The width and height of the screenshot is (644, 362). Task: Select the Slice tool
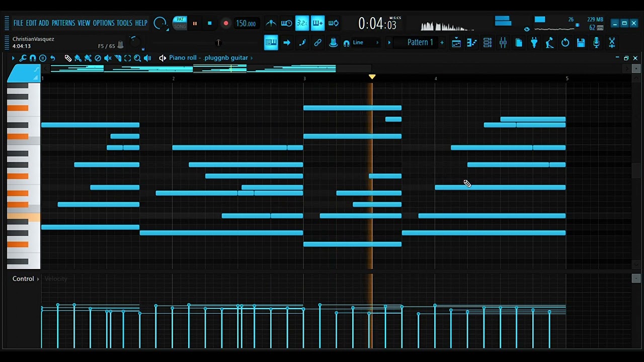coord(118,58)
